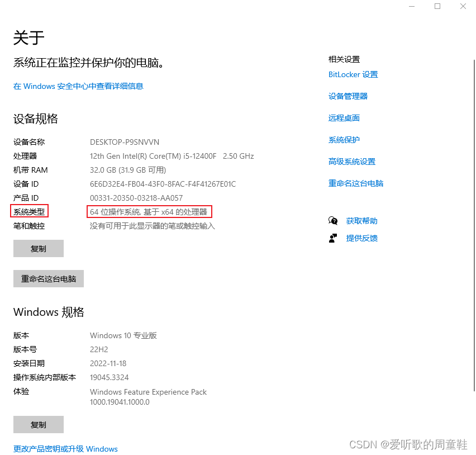Open 高级系统设置 link
Viewport: 476px width, 455px height.
tap(352, 162)
